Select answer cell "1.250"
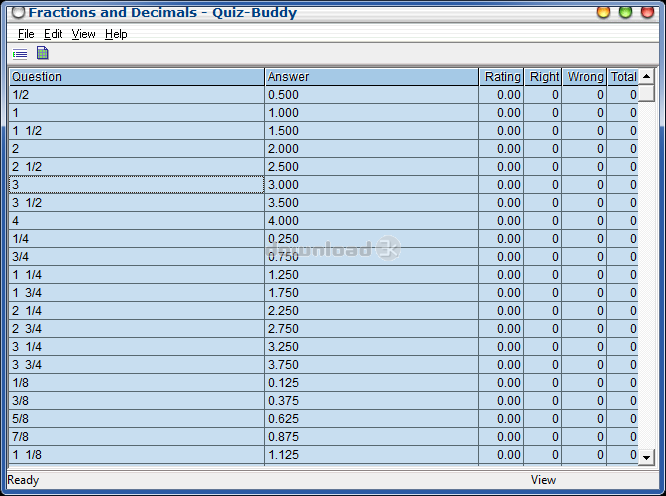Image resolution: width=666 pixels, height=496 pixels. [372, 275]
